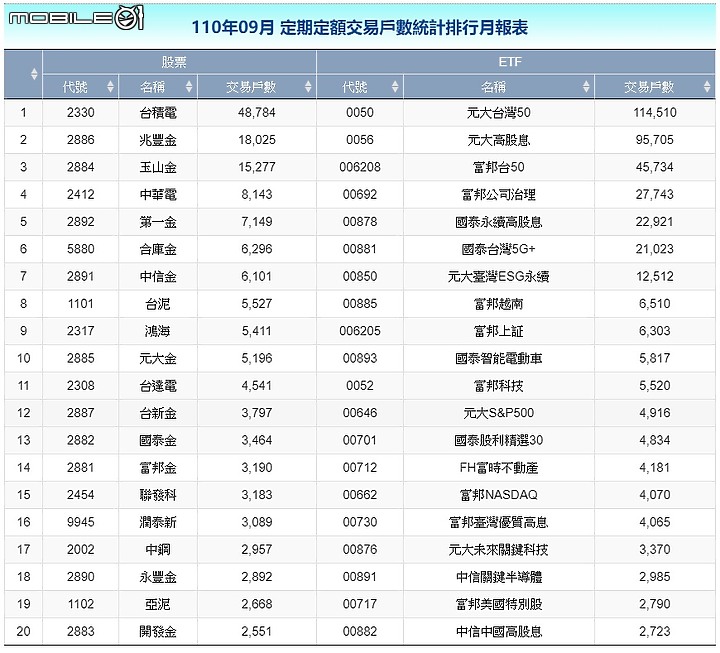This screenshot has width=720, height=653.
Task: Sort by rank number column arrows
Action: (x=34, y=74)
